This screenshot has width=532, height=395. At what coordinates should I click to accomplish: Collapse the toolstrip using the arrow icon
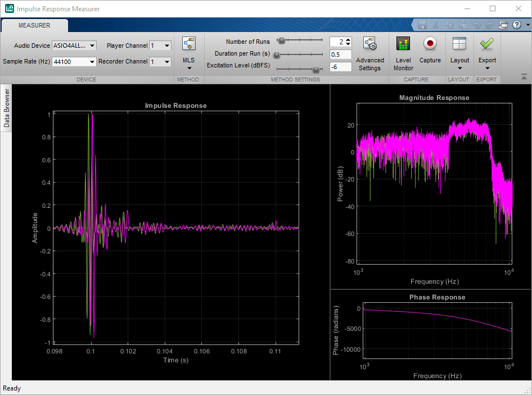pos(524,77)
